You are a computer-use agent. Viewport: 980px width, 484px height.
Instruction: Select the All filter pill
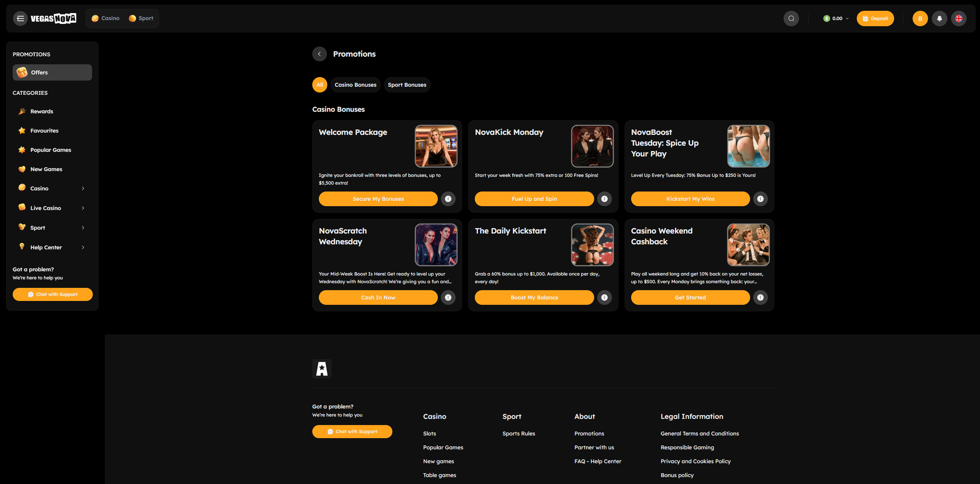point(320,85)
